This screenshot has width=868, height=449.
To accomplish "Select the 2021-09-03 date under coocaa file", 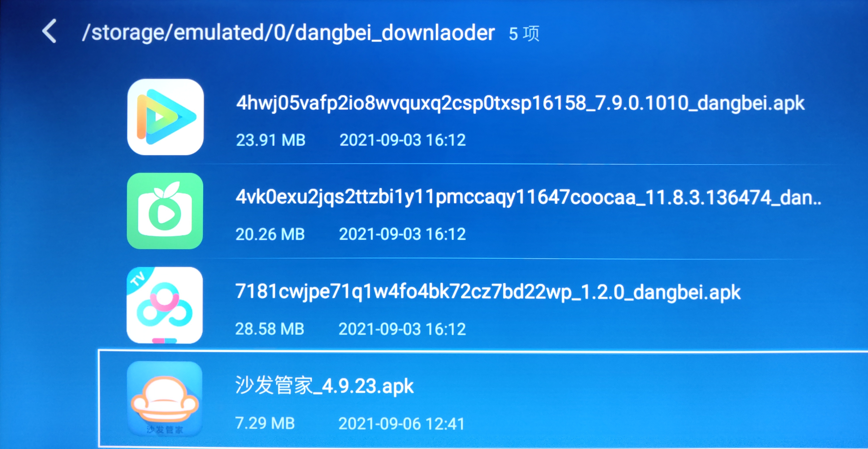I will point(402,234).
